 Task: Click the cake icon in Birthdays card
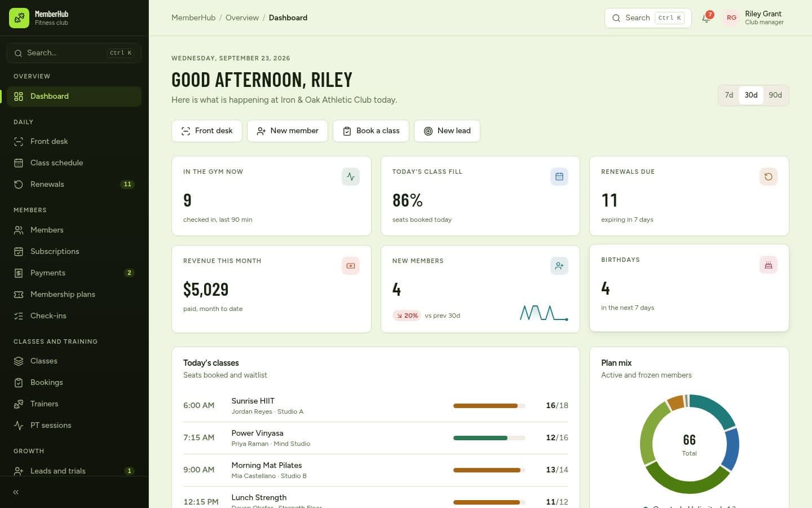(769, 265)
